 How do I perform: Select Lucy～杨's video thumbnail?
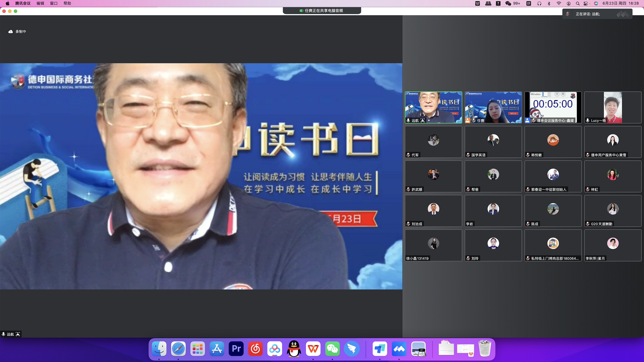click(613, 107)
